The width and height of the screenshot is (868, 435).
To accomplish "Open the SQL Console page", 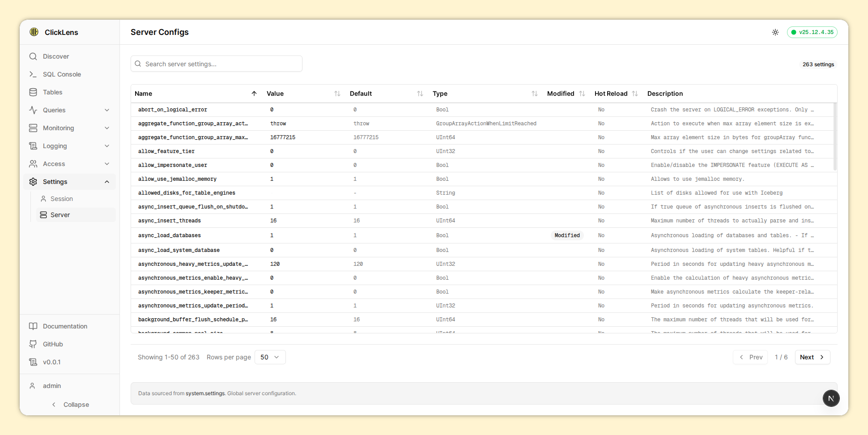I will [x=62, y=74].
